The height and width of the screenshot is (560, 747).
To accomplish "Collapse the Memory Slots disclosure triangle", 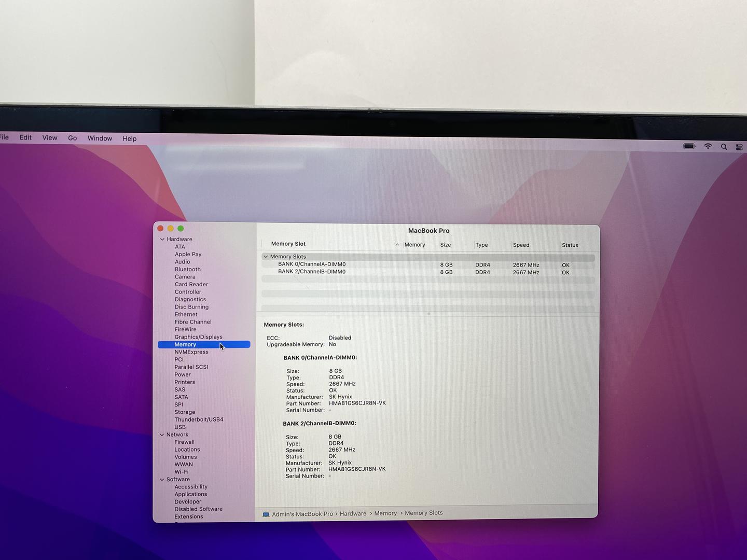I will point(266,257).
